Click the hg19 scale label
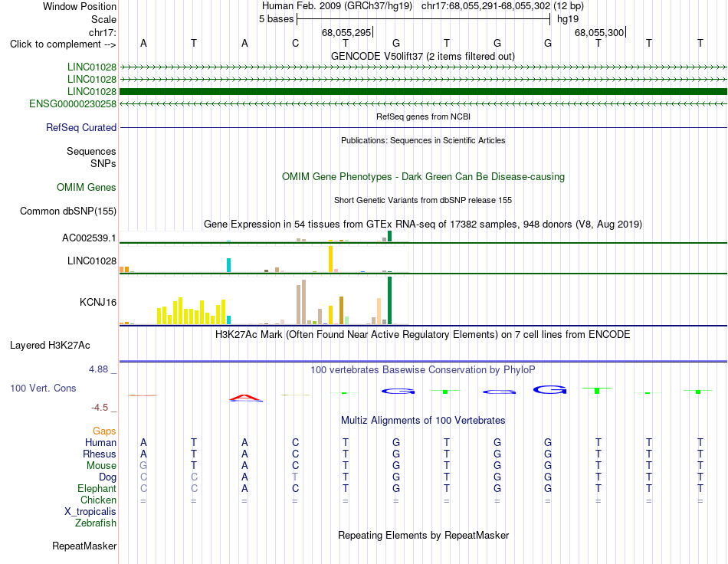Viewport: 728px width, 564px height. (x=568, y=19)
